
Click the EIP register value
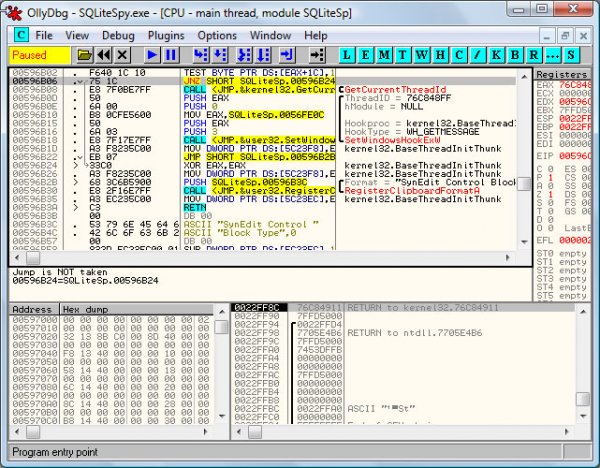574,156
